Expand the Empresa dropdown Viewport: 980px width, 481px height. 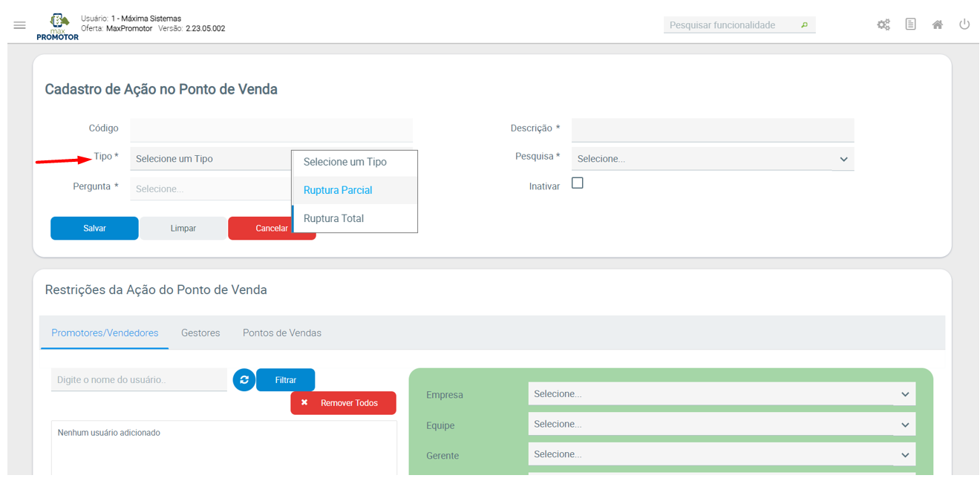pos(722,394)
